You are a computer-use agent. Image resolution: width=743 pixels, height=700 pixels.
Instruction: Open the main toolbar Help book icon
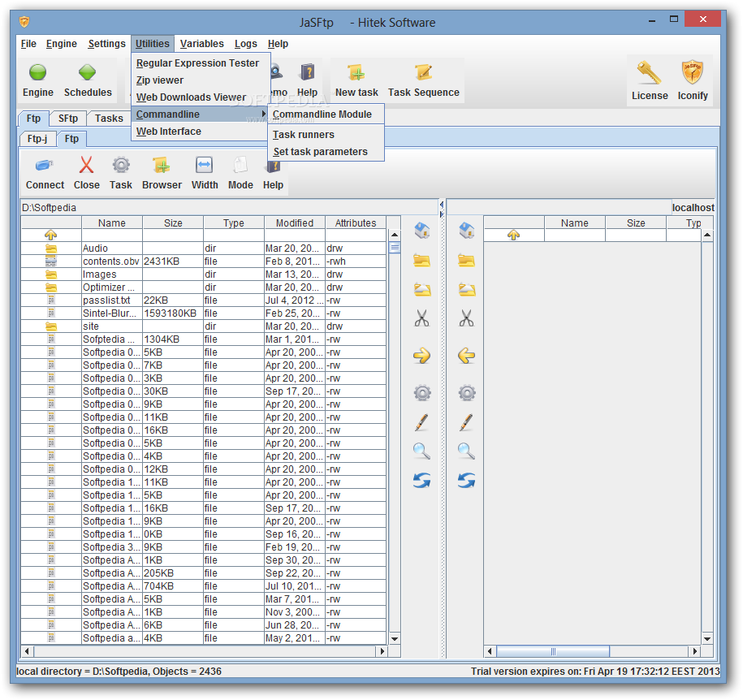pyautogui.click(x=307, y=72)
